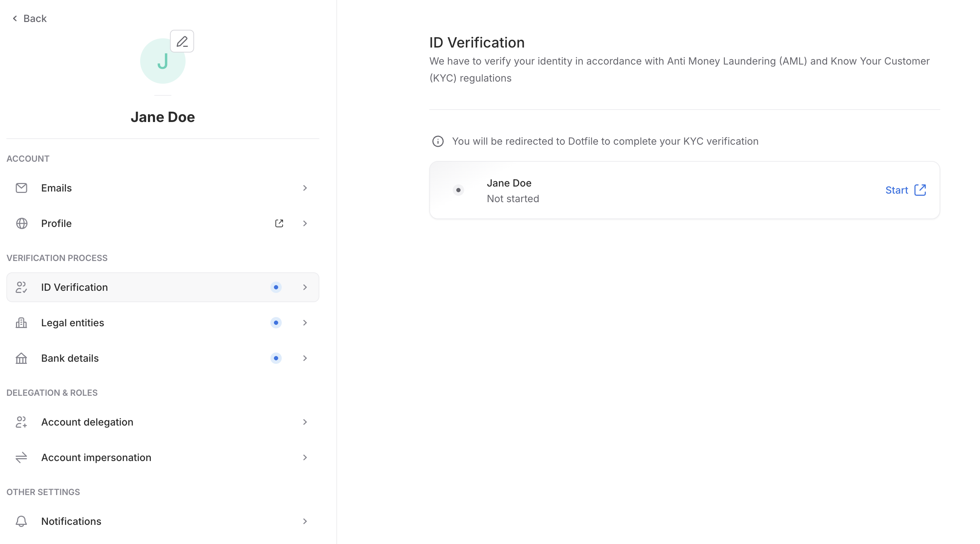Open the Account delegation menu item
The height and width of the screenshot is (544, 980).
click(163, 422)
